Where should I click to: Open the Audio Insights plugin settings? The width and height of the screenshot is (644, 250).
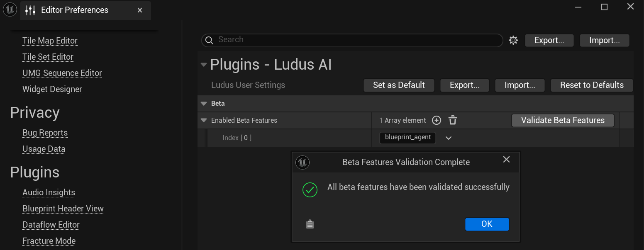click(x=49, y=192)
